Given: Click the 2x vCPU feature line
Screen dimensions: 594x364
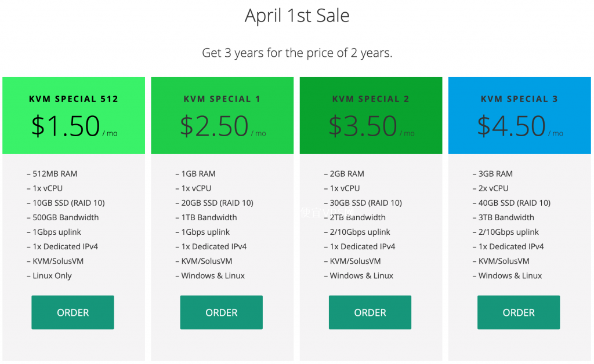Looking at the screenshot, I should point(491,188).
